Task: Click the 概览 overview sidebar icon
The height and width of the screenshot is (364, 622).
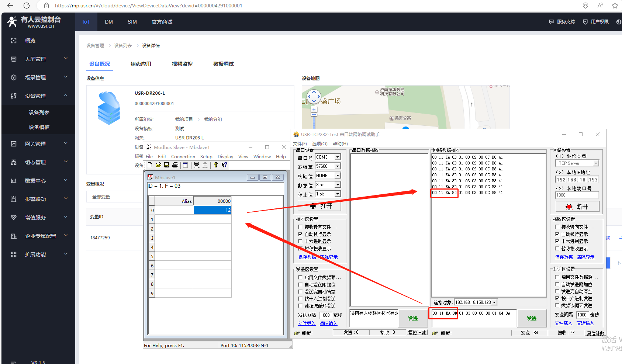Action: (x=14, y=41)
